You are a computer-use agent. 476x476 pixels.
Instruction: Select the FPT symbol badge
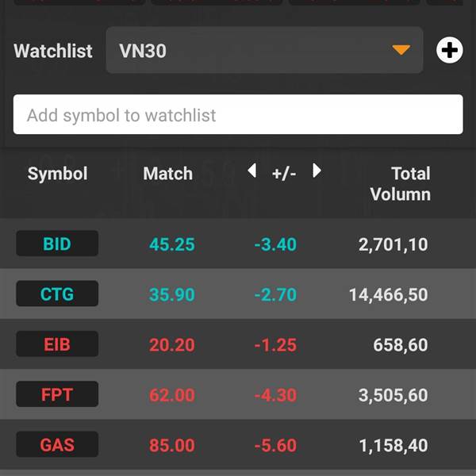[57, 394]
